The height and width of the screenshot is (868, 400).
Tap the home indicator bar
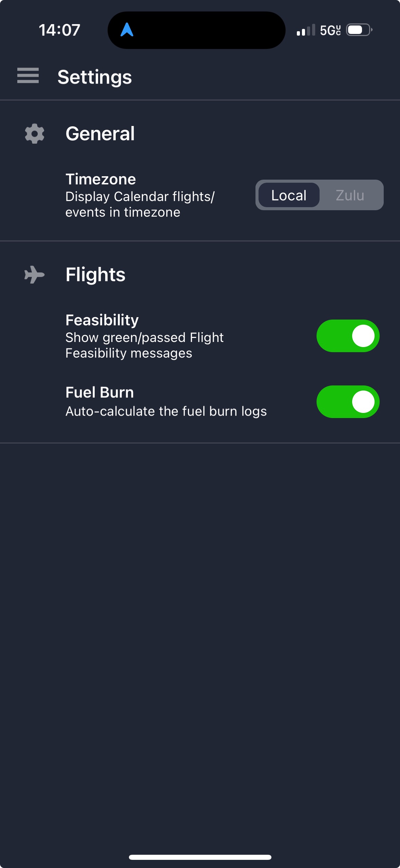click(200, 857)
